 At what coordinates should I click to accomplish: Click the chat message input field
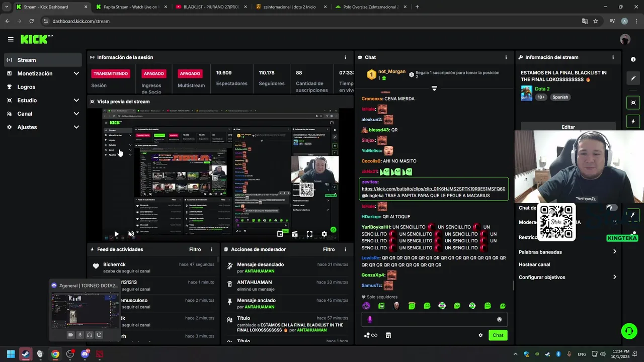[x=434, y=319]
